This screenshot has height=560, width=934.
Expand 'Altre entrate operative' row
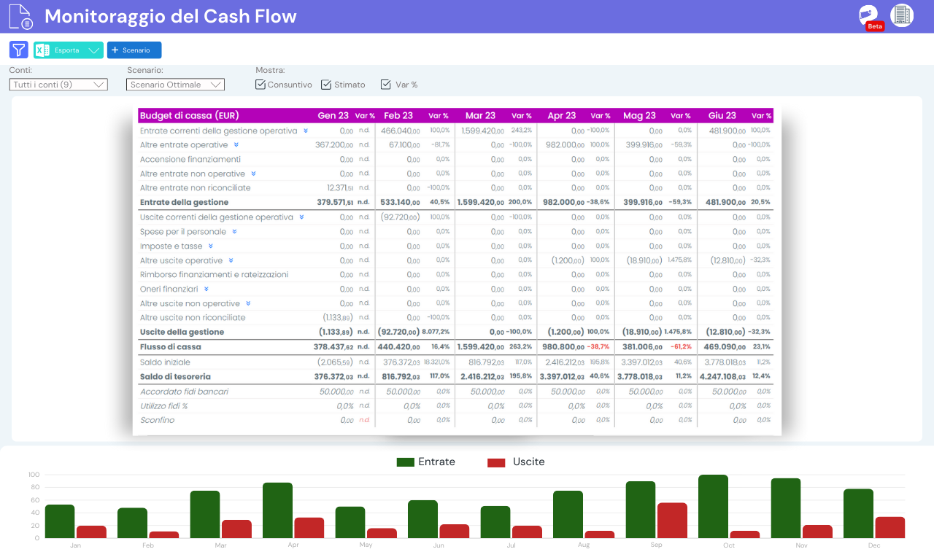pyautogui.click(x=236, y=145)
